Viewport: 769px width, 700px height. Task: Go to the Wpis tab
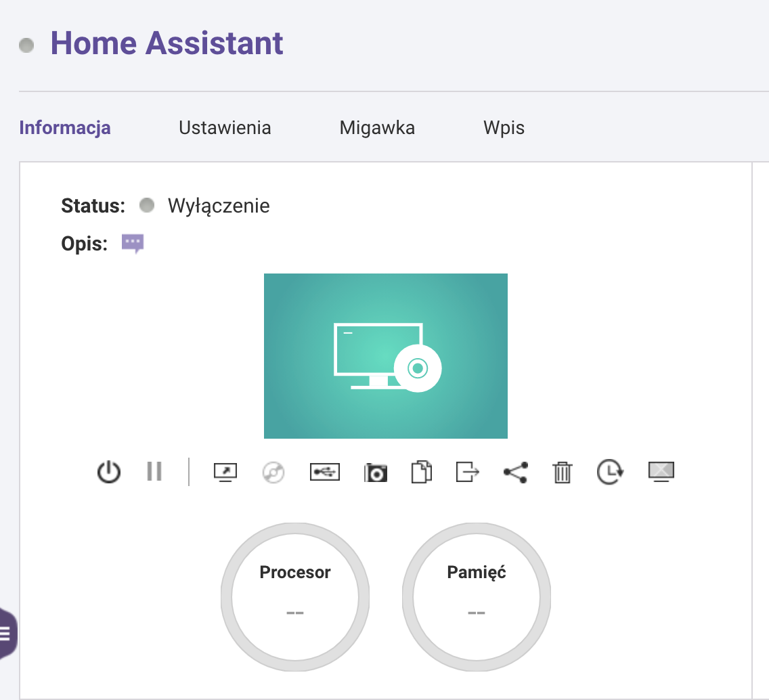tap(504, 127)
